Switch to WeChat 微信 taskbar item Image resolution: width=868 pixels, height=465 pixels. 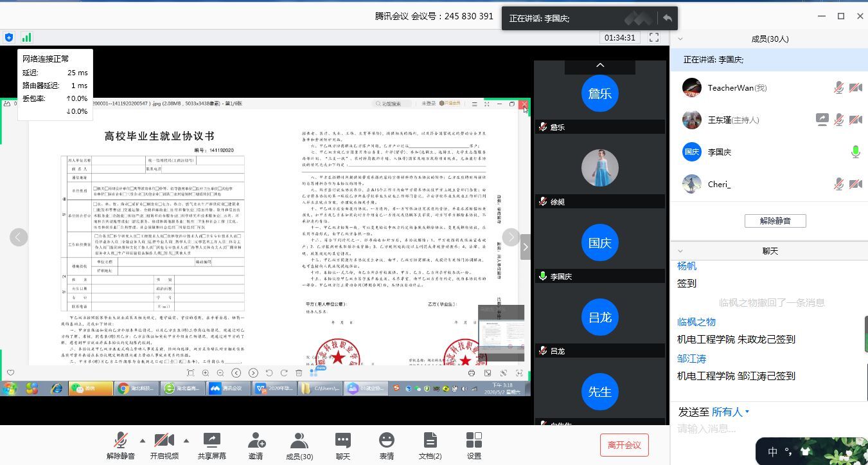point(91,388)
